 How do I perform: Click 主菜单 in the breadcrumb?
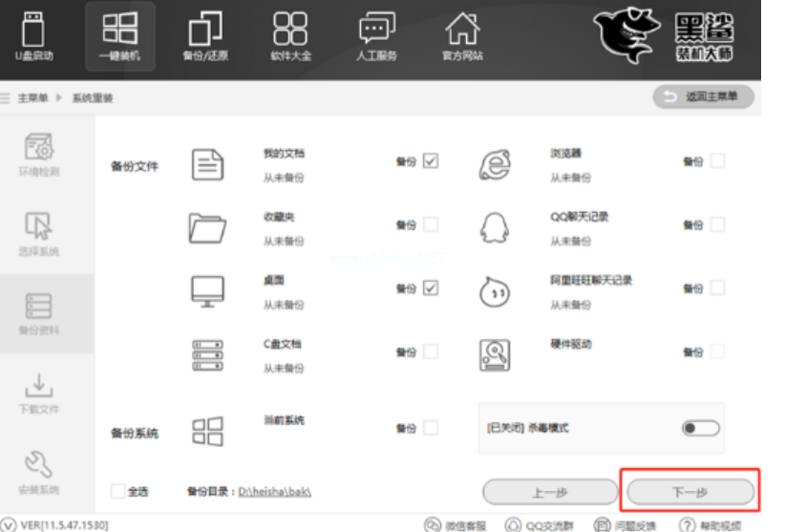[34, 99]
